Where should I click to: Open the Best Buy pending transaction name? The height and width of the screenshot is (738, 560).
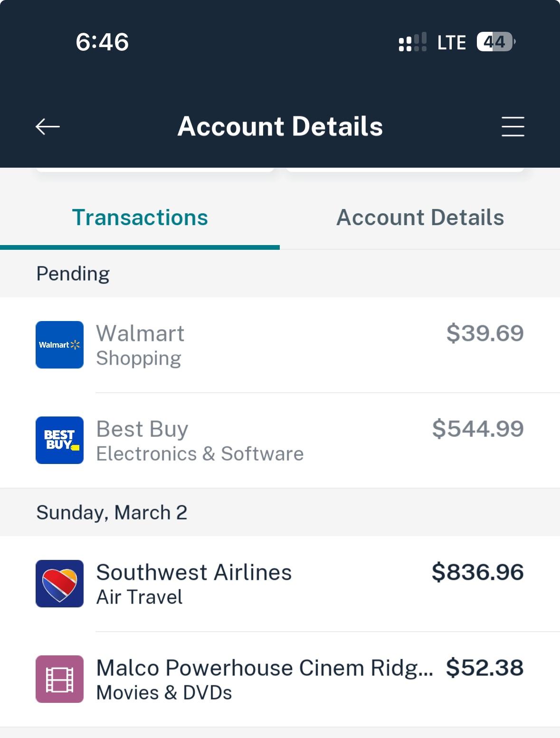142,429
